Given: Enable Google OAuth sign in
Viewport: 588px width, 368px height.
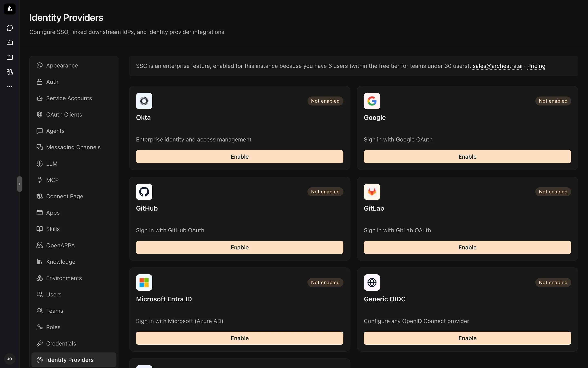Looking at the screenshot, I should click(x=467, y=156).
